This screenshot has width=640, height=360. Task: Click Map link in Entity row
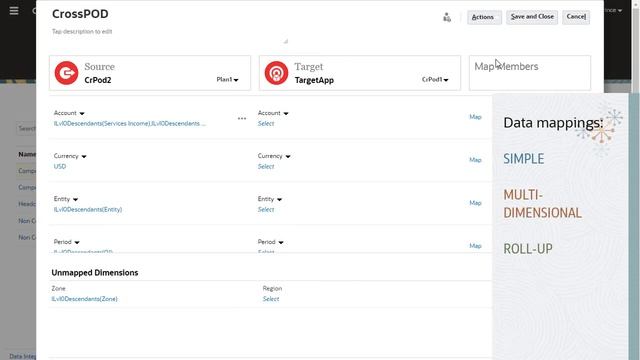click(476, 203)
